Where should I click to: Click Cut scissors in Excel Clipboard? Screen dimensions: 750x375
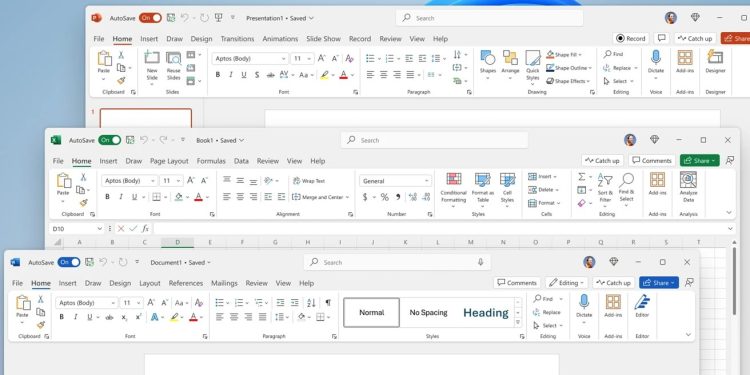point(83,177)
